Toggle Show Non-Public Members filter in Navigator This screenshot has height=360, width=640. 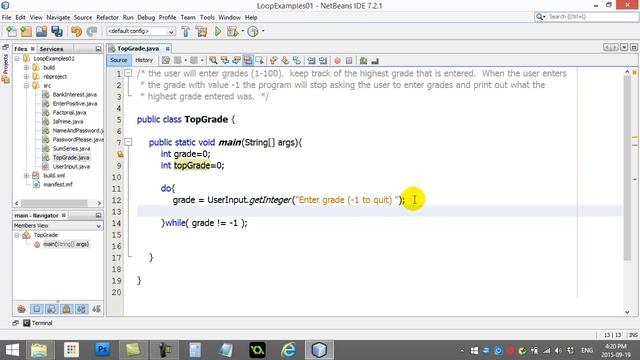click(x=67, y=309)
